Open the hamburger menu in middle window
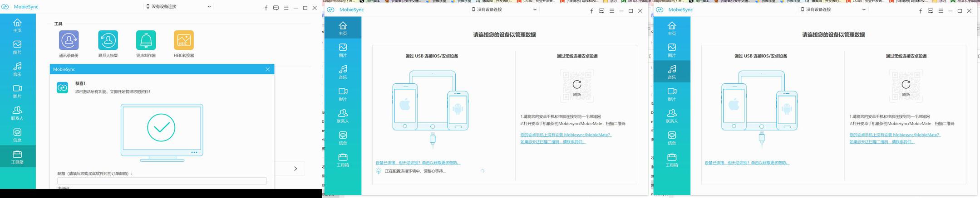Screen dimensions: 980x198 pos(611,11)
